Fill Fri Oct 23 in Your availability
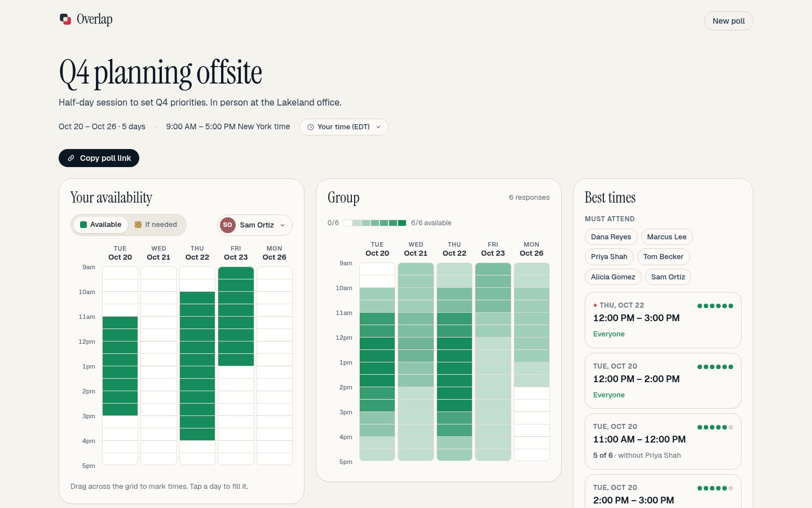Screen dimensions: 812x508 (x=236, y=253)
